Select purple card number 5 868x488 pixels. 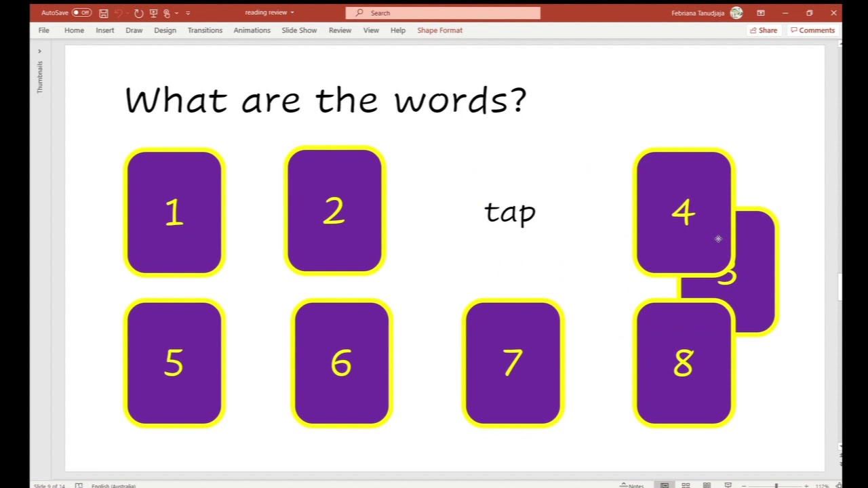174,363
